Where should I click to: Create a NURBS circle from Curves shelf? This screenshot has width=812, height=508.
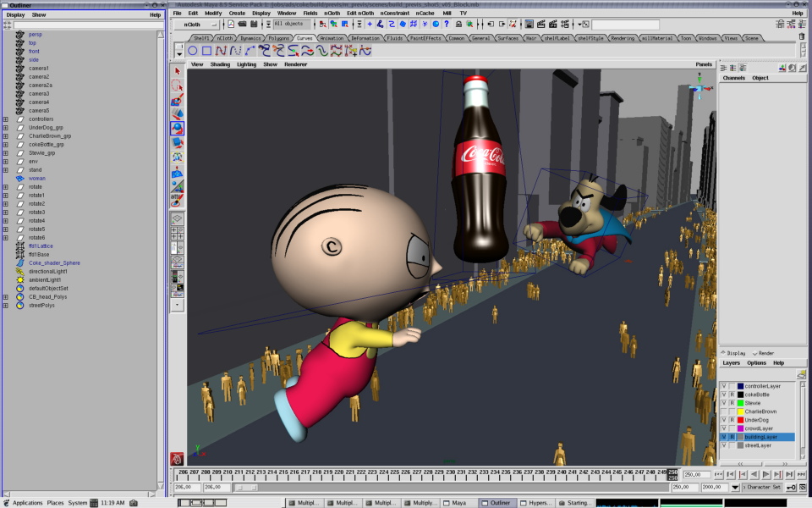(193, 51)
